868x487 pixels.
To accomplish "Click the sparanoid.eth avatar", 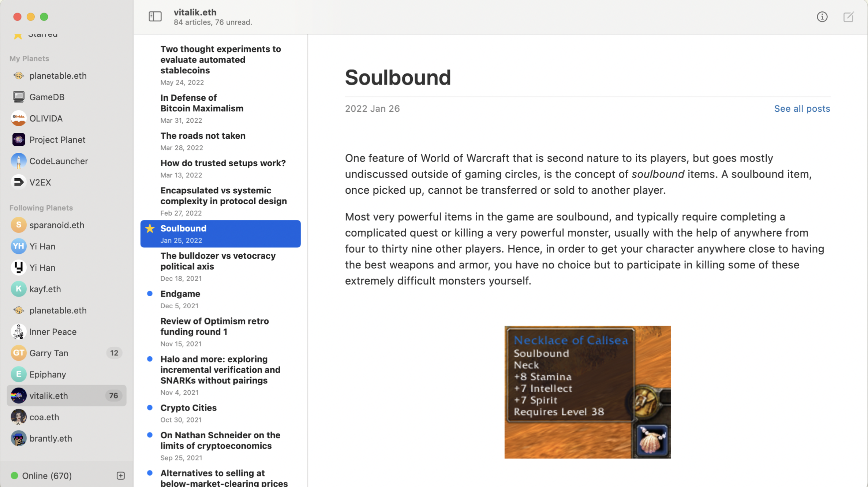I will 19,225.
